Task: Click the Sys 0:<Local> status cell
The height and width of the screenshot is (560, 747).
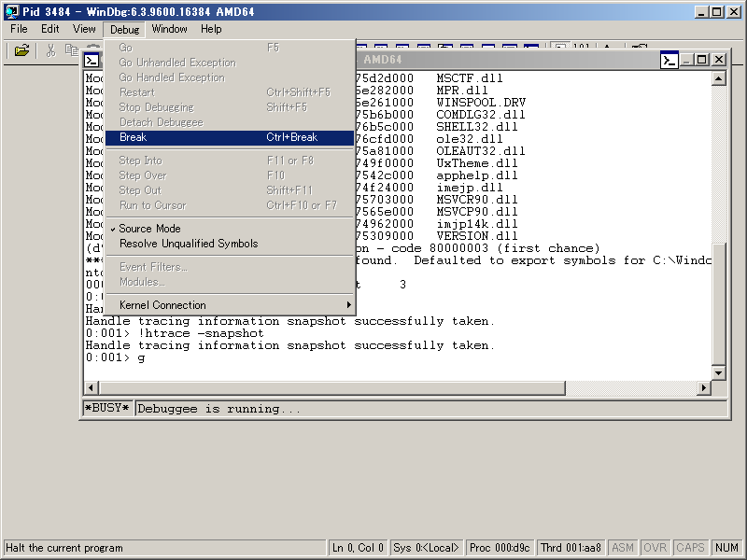Action: 426,548
